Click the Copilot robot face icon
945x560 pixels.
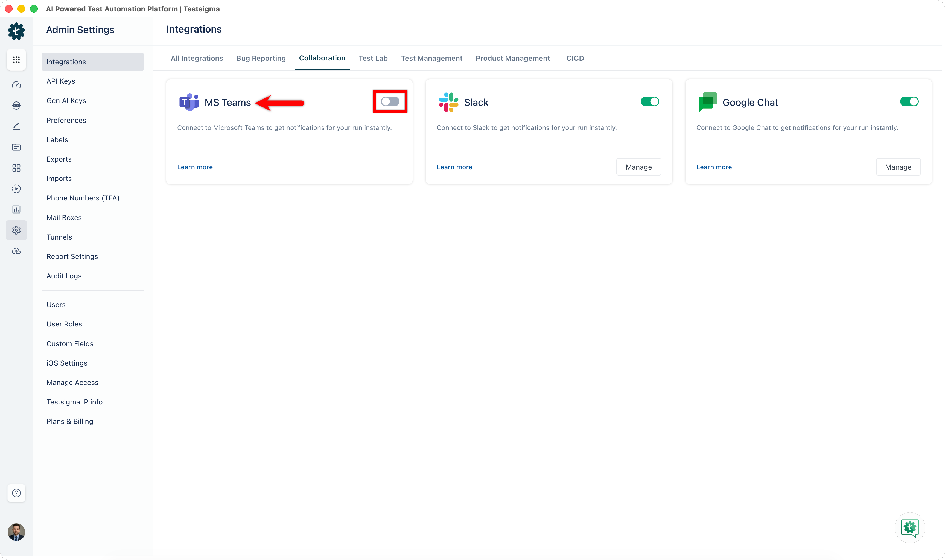point(16,106)
